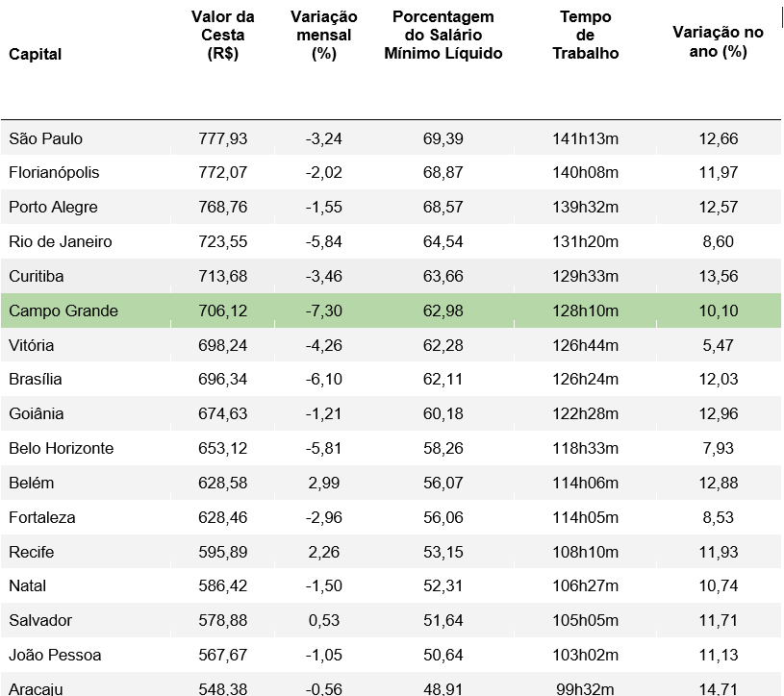784x696 pixels.
Task: Click the highlighted Campo Grande cell
Action: tap(63, 311)
